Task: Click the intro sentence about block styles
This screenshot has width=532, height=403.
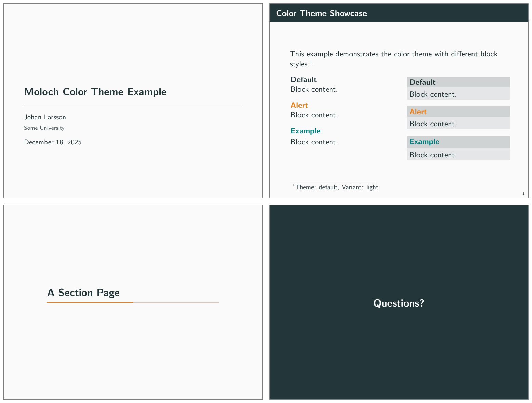Action: coord(394,54)
